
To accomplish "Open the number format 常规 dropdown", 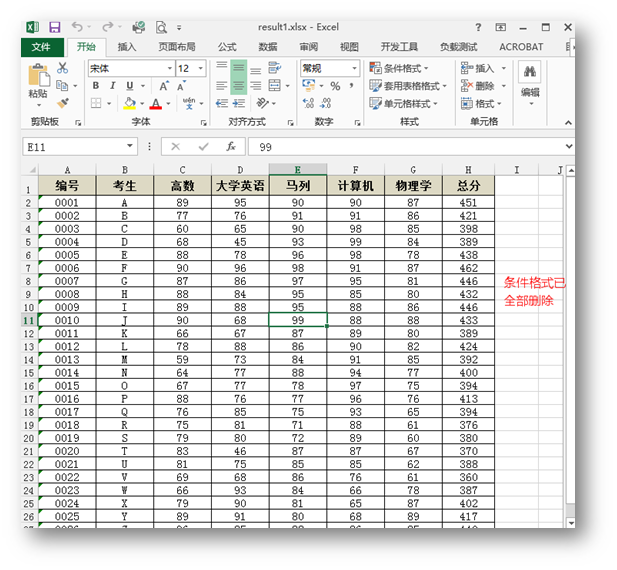I will (354, 68).
